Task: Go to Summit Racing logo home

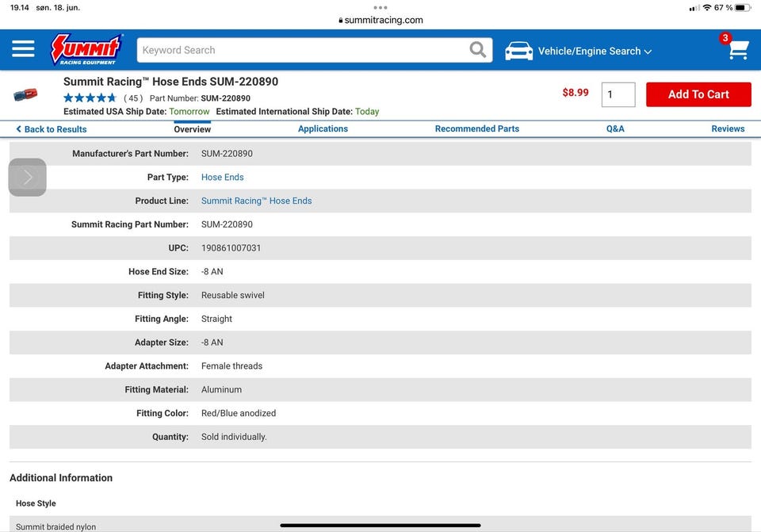Action: [x=86, y=49]
